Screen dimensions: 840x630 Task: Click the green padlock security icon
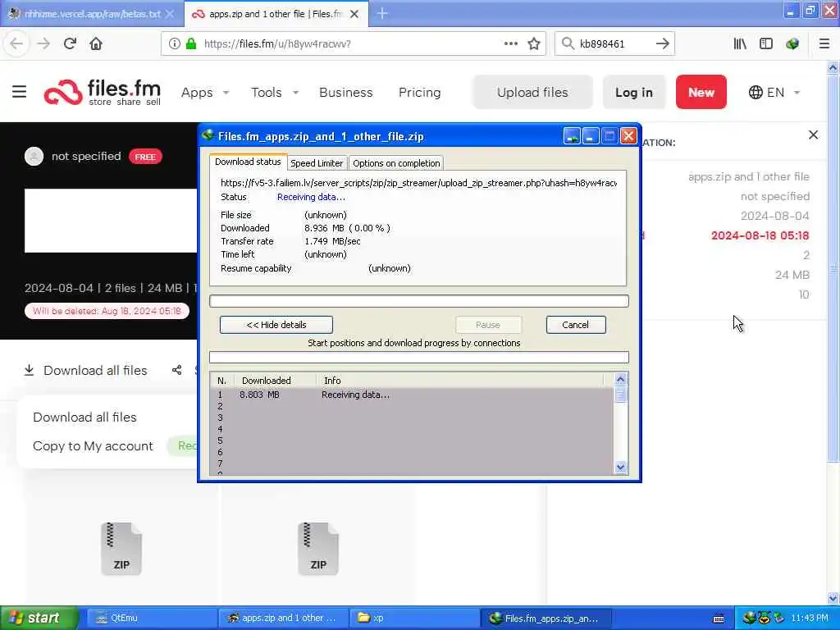point(190,43)
